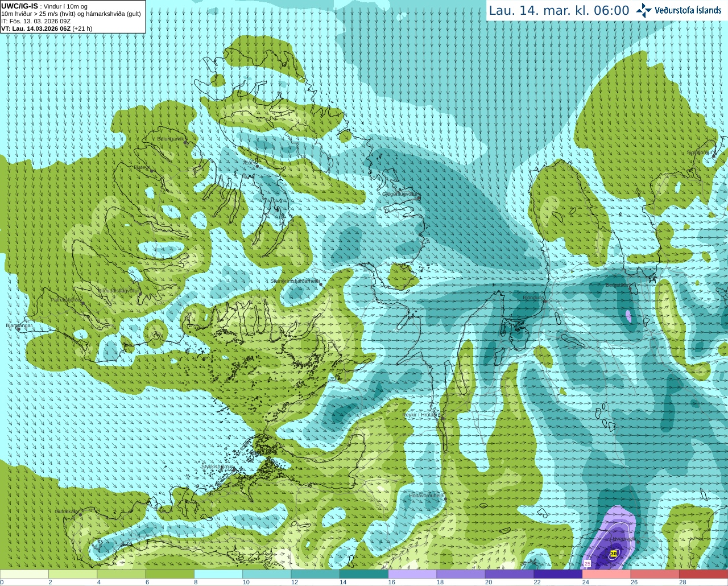The image size is (728, 586).
Task: Click the Reykir í Hrútafirði station label
Action: pyautogui.click(x=421, y=415)
